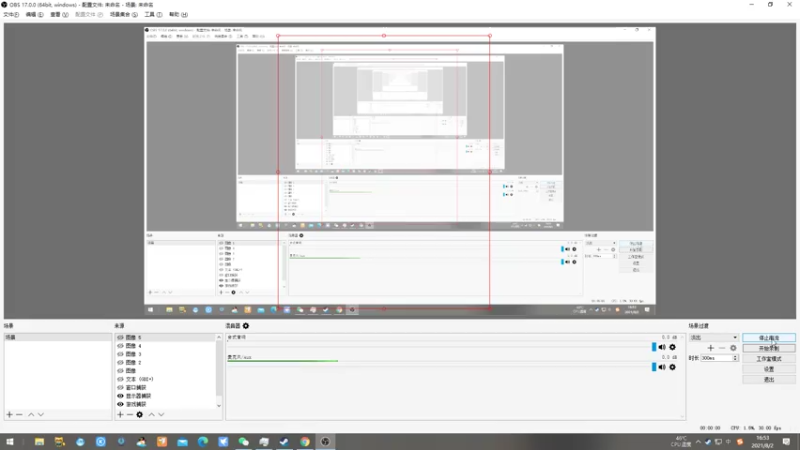This screenshot has height=450, width=800.
Task: Remove selected scene with minus icon
Action: pyautogui.click(x=19, y=415)
